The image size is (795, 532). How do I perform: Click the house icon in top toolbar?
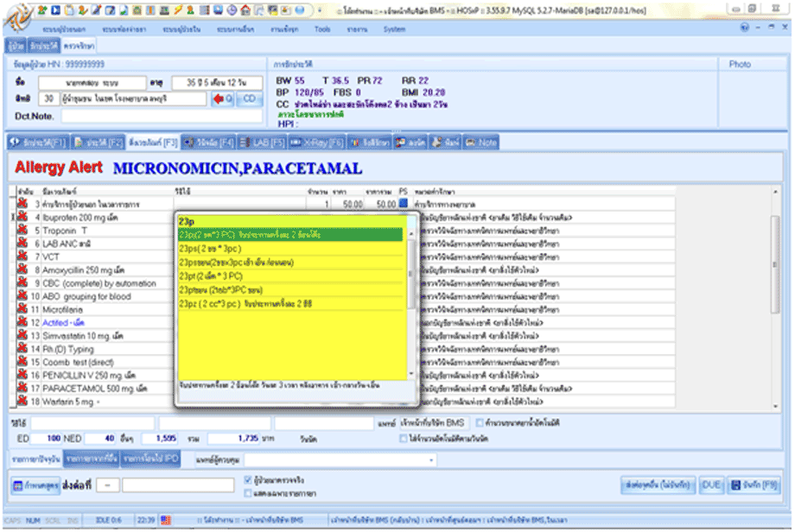(x=246, y=10)
